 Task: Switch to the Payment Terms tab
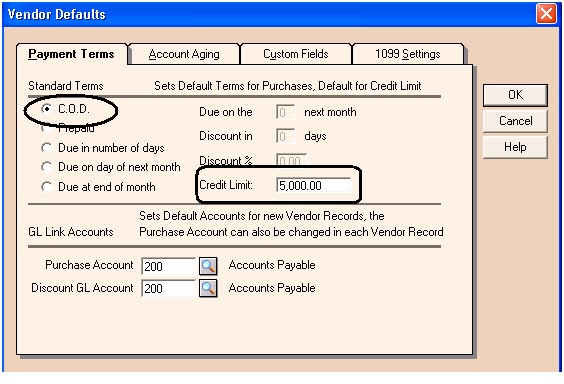(x=71, y=54)
